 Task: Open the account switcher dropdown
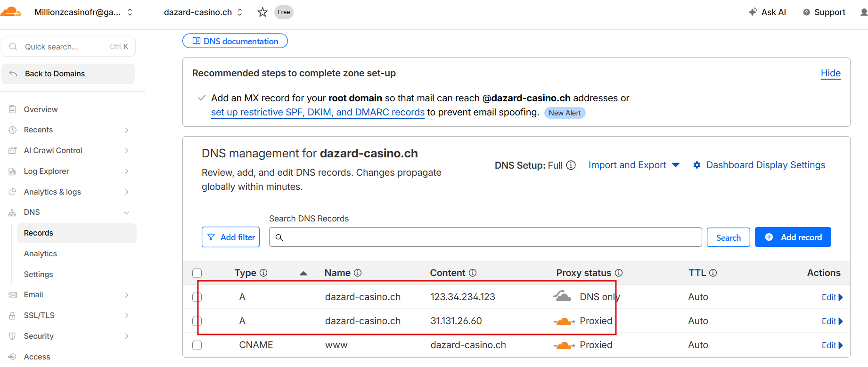130,12
